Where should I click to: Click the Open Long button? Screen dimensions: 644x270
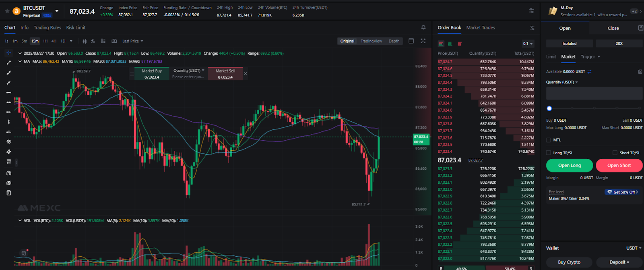[x=570, y=166]
